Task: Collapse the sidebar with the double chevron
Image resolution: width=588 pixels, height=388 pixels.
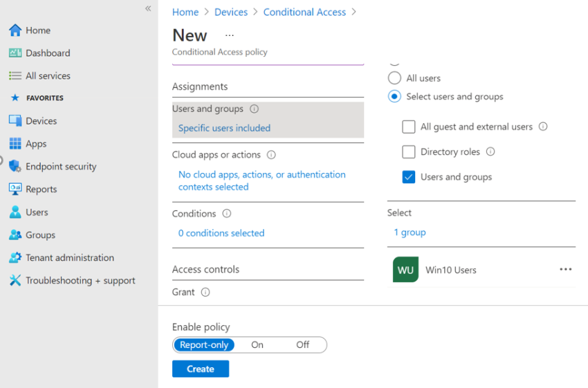Action: click(148, 8)
